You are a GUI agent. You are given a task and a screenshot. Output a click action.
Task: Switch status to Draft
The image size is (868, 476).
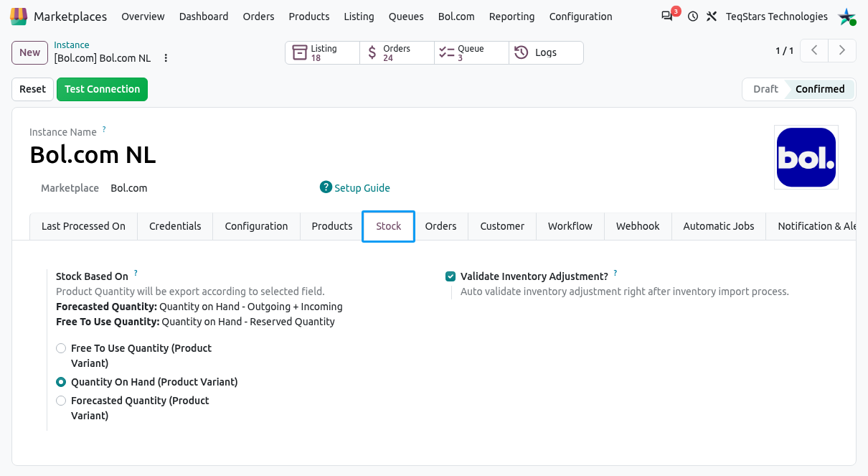tap(765, 89)
